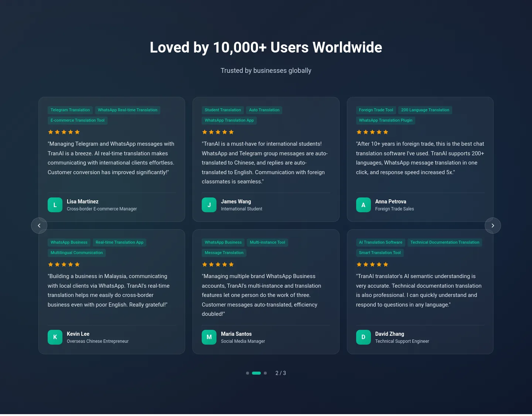
Task: Click star rating in David Zhang's review
Action: pyautogui.click(x=372, y=264)
